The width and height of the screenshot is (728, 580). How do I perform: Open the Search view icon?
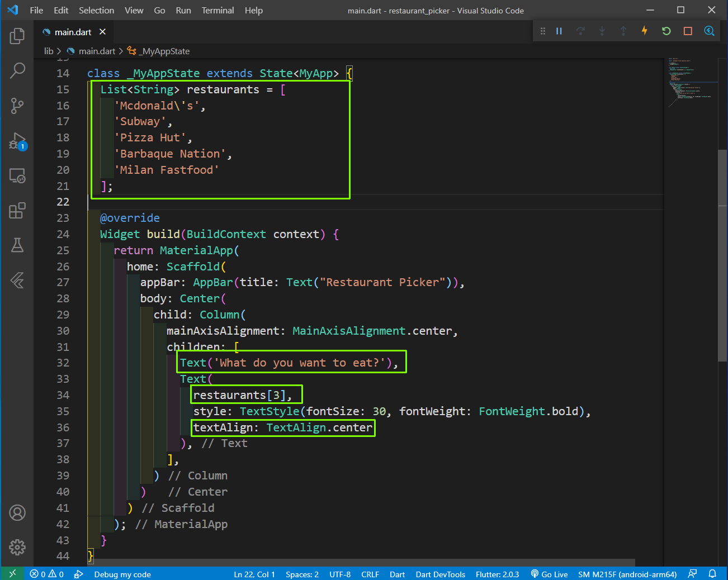pyautogui.click(x=17, y=70)
